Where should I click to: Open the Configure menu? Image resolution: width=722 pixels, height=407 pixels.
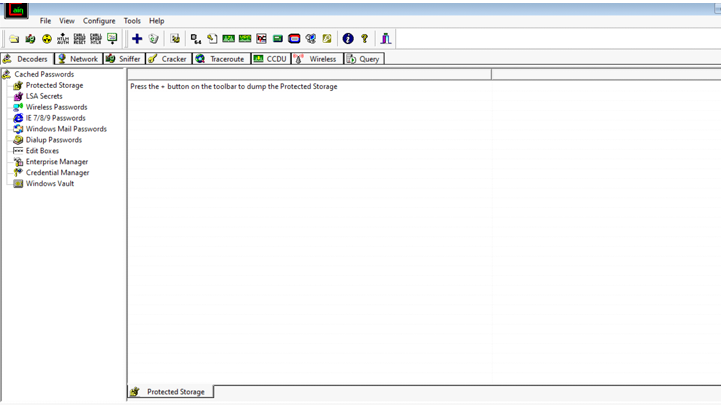click(99, 21)
